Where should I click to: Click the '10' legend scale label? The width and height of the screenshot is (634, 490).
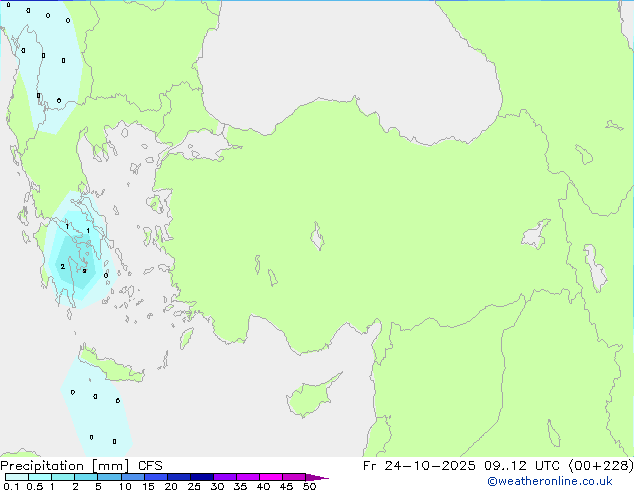click(125, 486)
